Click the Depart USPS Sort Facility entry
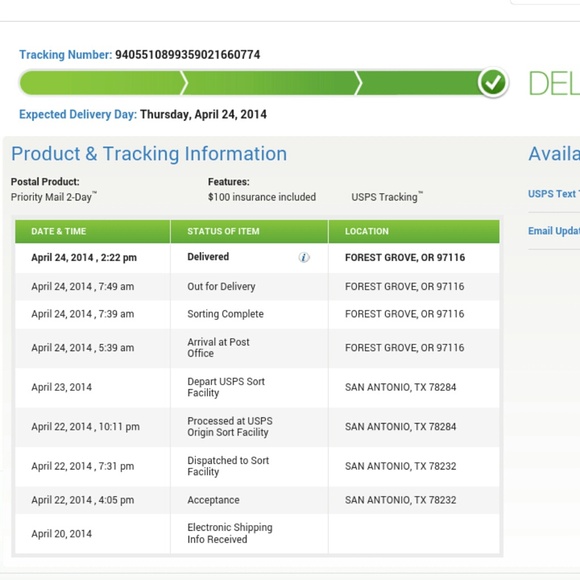 point(226,387)
